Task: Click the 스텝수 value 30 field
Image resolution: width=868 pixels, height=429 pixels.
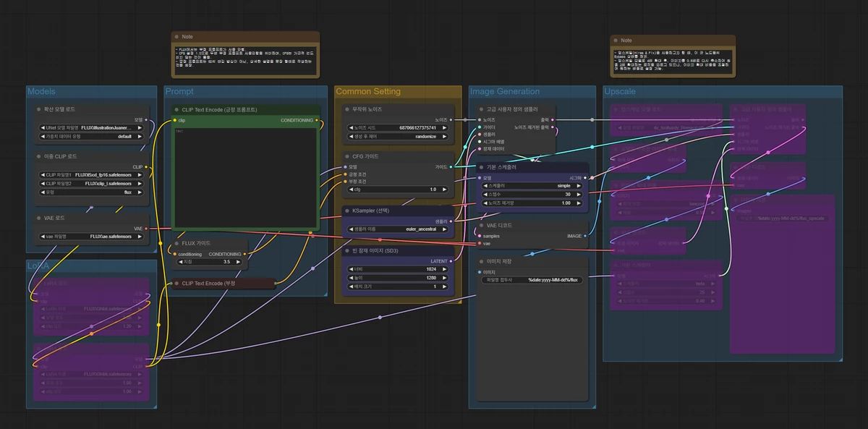Action: pyautogui.click(x=532, y=194)
